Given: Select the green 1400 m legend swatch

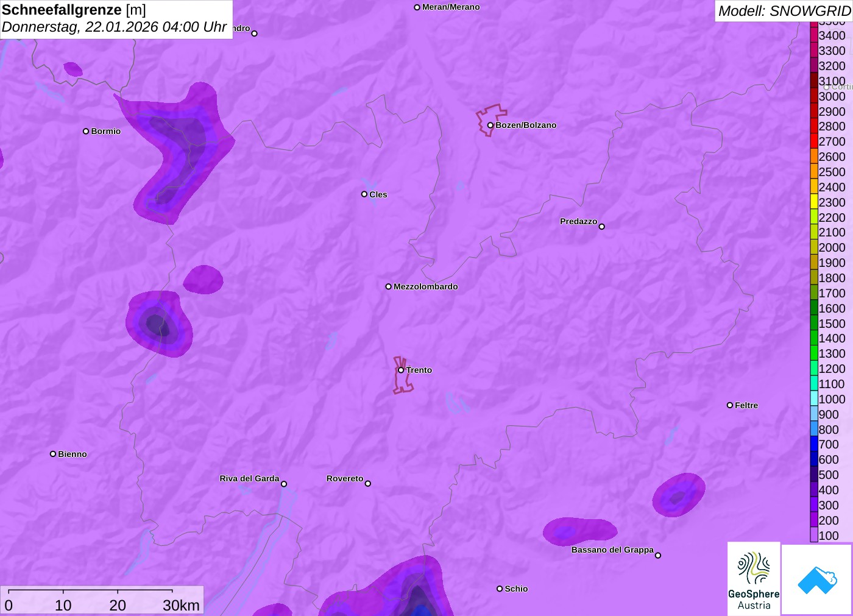Looking at the screenshot, I should click(x=814, y=338).
